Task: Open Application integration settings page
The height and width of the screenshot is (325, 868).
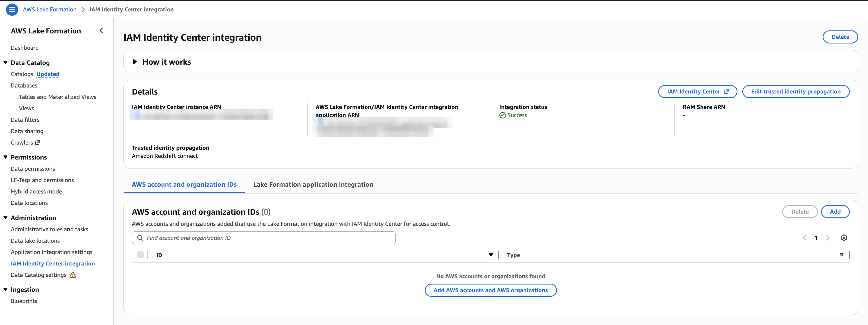Action: (x=52, y=252)
